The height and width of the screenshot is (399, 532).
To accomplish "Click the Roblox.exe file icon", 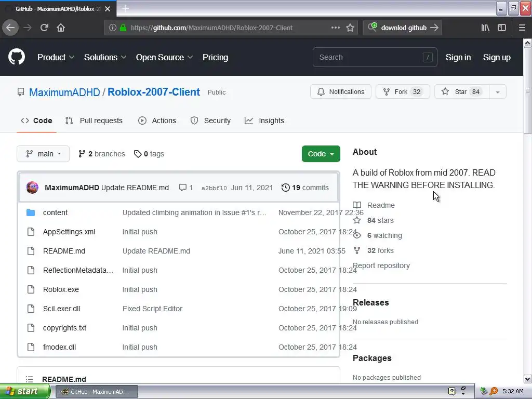I will 31,289.
